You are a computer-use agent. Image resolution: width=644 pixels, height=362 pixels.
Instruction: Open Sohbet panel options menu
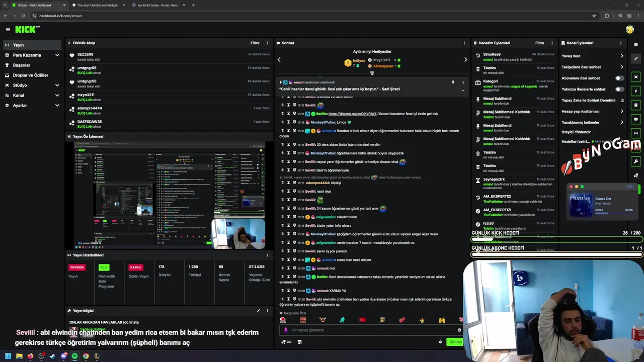click(x=464, y=43)
